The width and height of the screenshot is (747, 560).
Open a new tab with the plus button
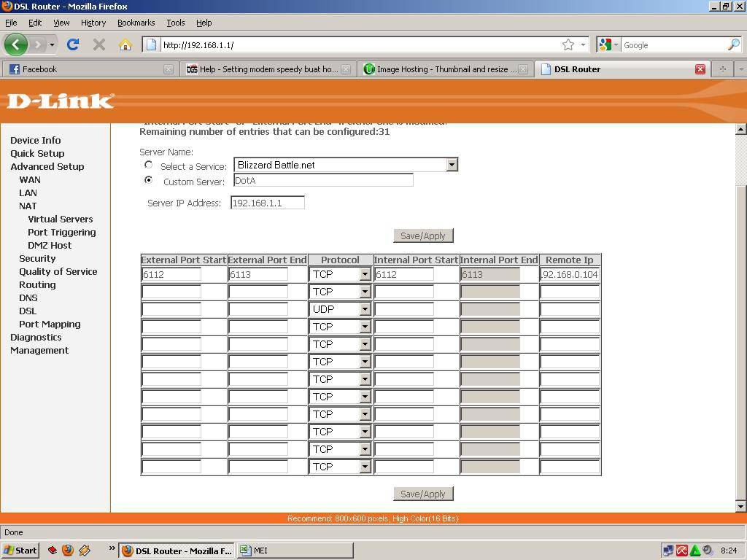coord(723,69)
